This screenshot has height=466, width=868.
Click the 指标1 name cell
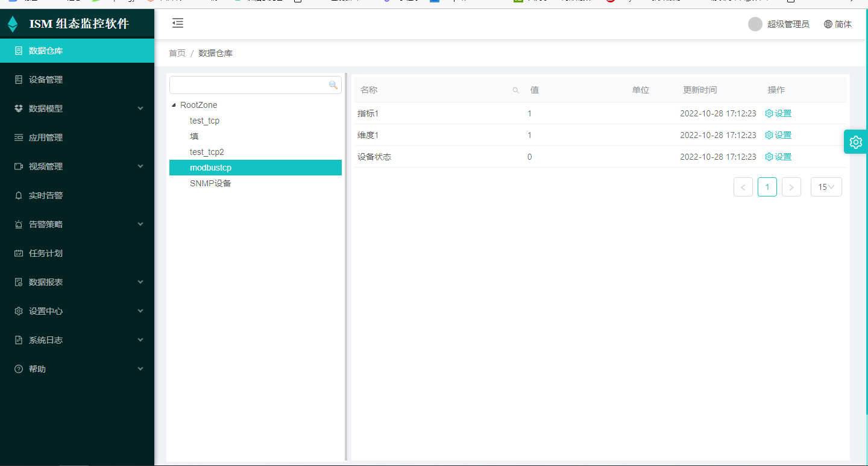pos(368,113)
